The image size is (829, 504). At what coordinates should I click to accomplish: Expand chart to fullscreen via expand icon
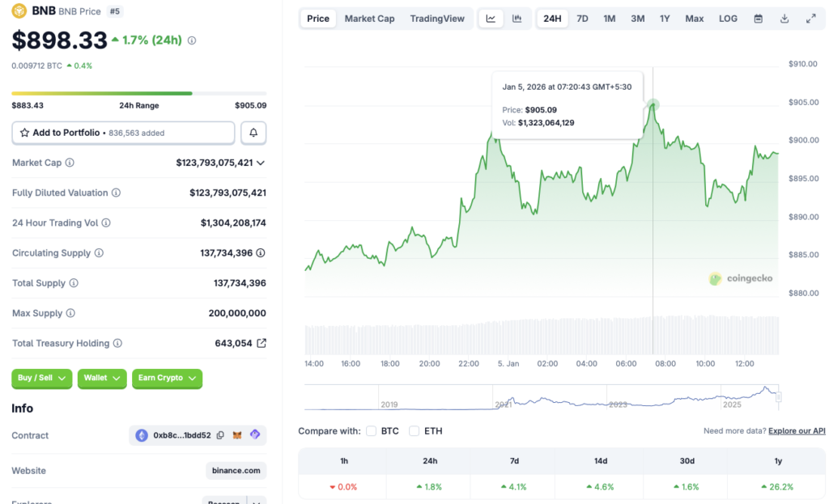point(810,18)
